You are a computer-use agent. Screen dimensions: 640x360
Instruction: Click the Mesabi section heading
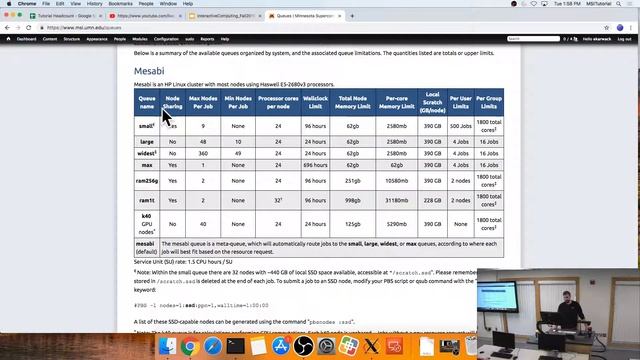tap(149, 71)
